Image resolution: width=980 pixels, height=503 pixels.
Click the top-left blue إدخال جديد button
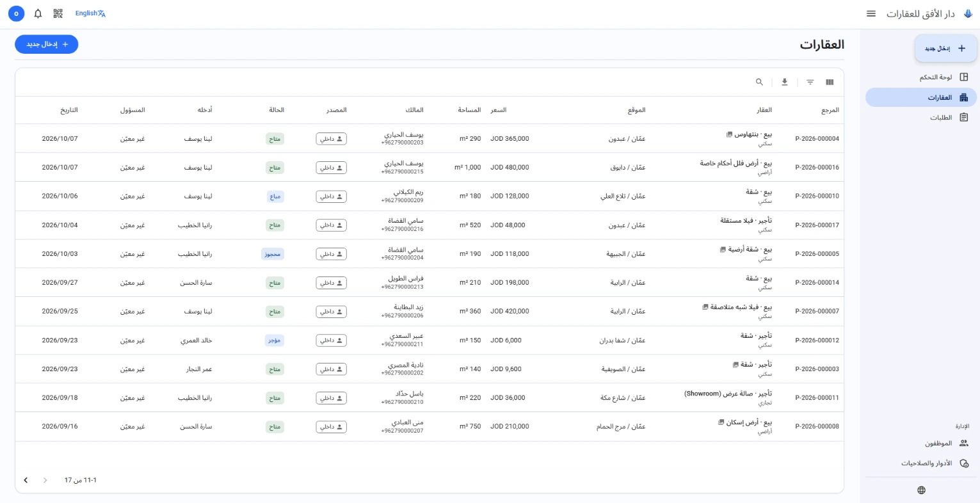tap(47, 44)
